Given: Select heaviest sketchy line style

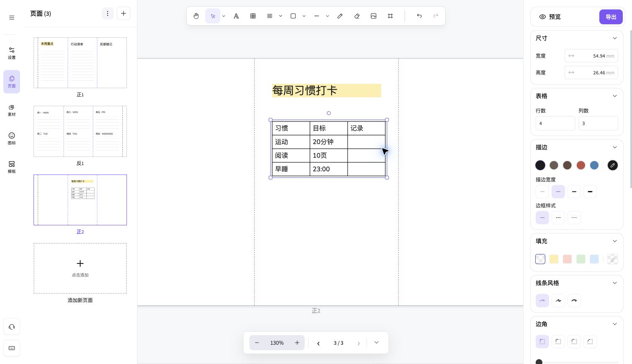Looking at the screenshot, I should [574, 300].
